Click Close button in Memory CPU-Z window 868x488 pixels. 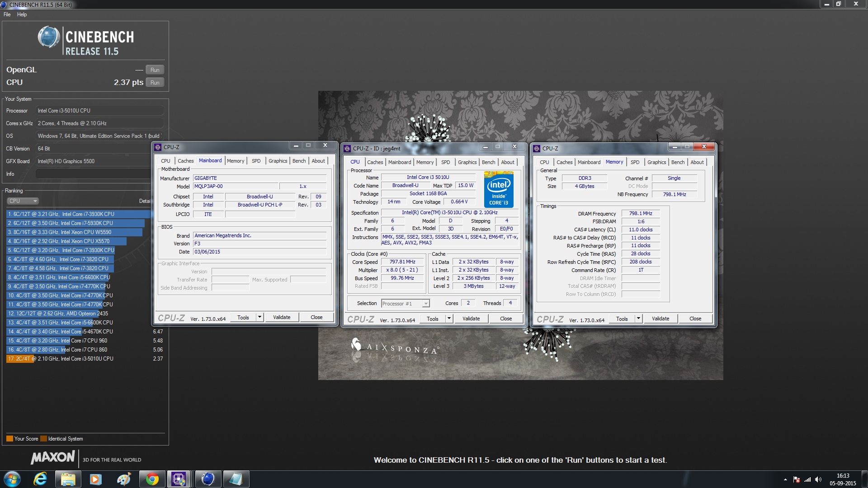695,319
